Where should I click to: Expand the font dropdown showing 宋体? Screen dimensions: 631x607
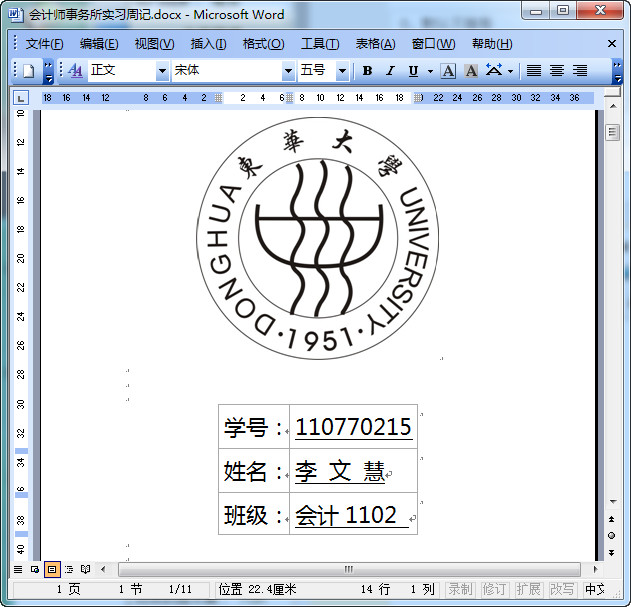pos(288,71)
